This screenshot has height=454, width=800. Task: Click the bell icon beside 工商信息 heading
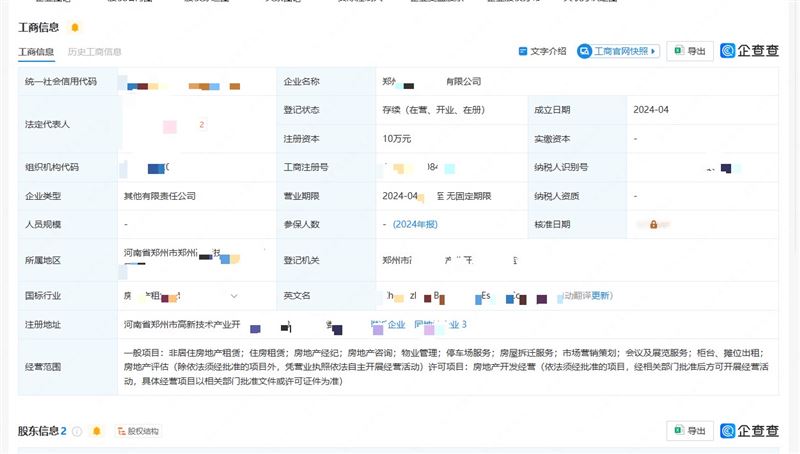75,28
